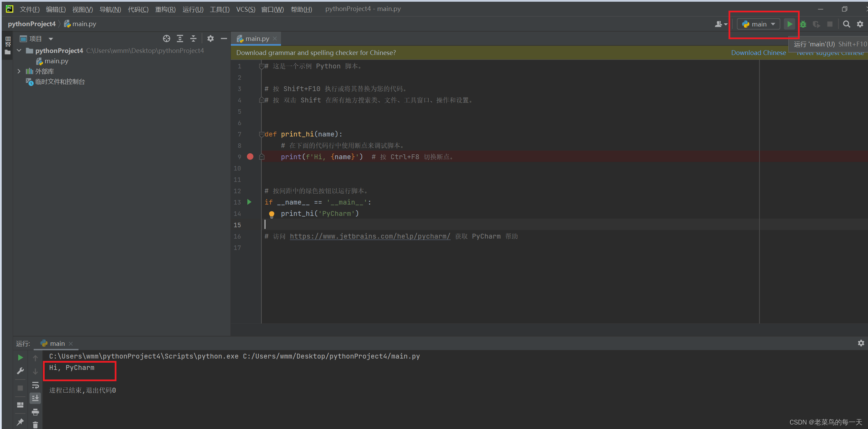Close the main.py editor tab
This screenshot has height=429, width=868.
pyautogui.click(x=275, y=38)
